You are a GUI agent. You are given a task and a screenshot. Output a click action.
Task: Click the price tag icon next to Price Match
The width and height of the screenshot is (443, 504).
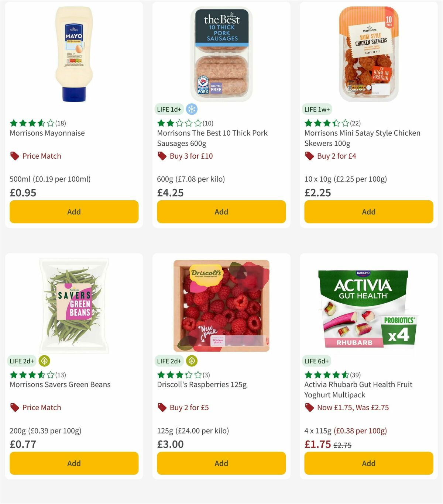click(x=14, y=156)
